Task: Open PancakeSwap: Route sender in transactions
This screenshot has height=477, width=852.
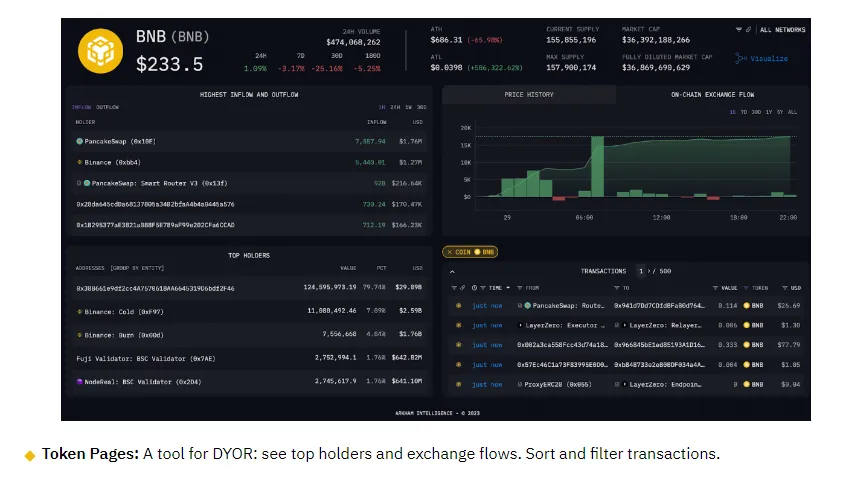Action: point(568,306)
